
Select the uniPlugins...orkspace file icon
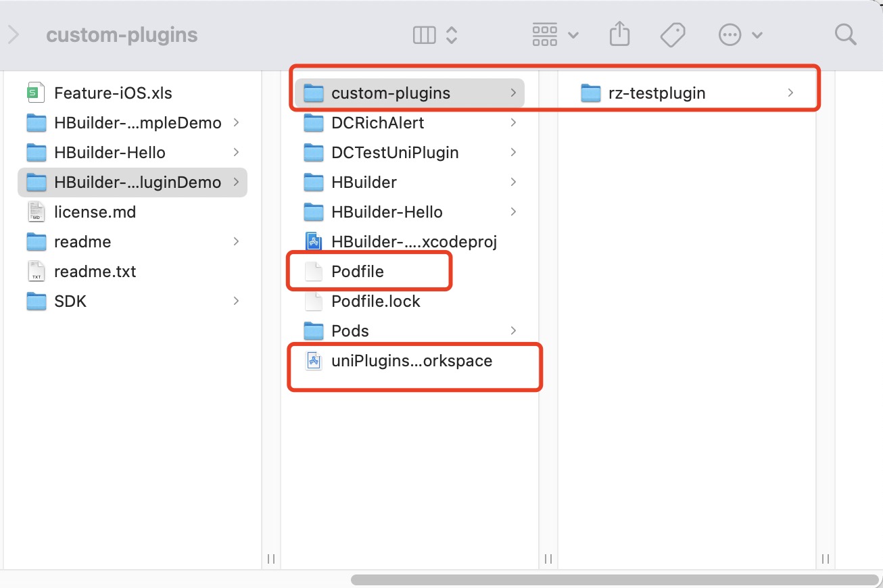tap(314, 361)
